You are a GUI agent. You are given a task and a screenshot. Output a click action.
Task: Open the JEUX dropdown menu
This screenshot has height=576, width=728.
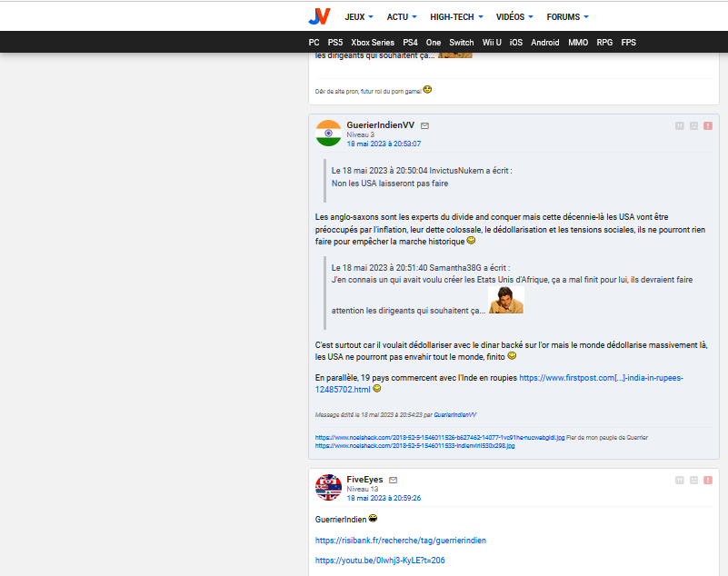(359, 17)
